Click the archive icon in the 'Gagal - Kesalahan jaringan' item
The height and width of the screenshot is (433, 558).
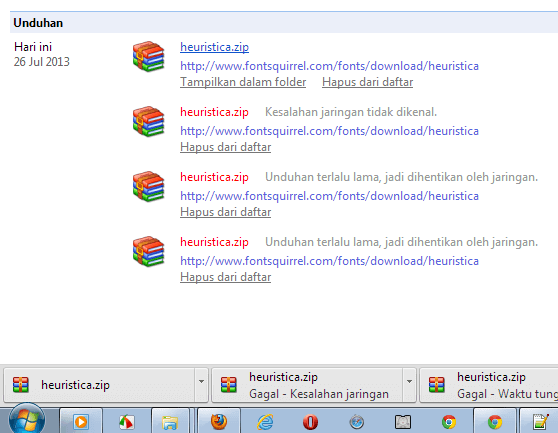coord(229,385)
